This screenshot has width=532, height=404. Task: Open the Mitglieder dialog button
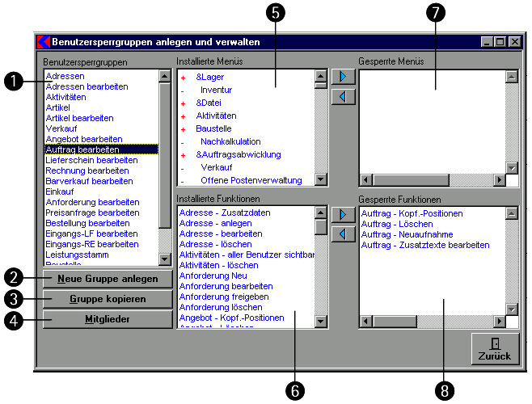(107, 319)
